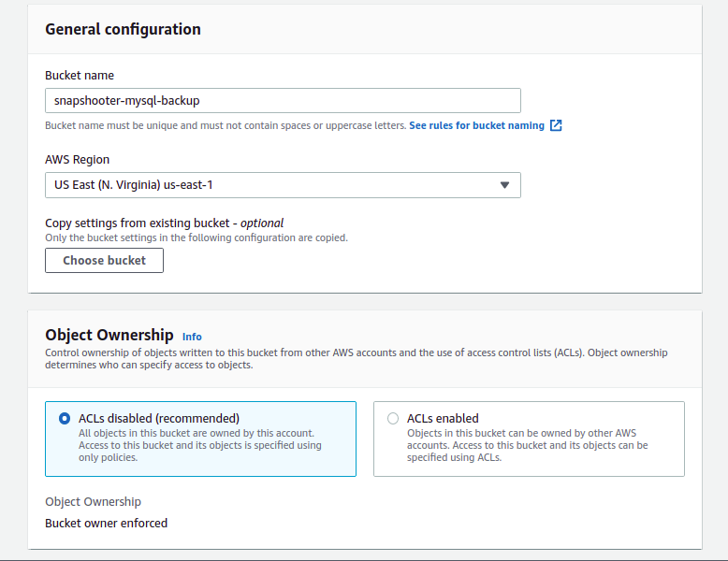The width and height of the screenshot is (728, 561).
Task: Click the bucket name uniqueness hint text
Action: [x=225, y=125]
